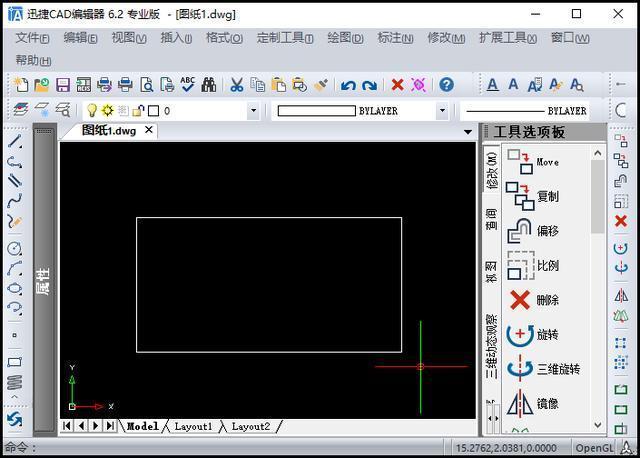Screen dimensions: 640x458
Task: Redo the last action
Action: pos(369,85)
